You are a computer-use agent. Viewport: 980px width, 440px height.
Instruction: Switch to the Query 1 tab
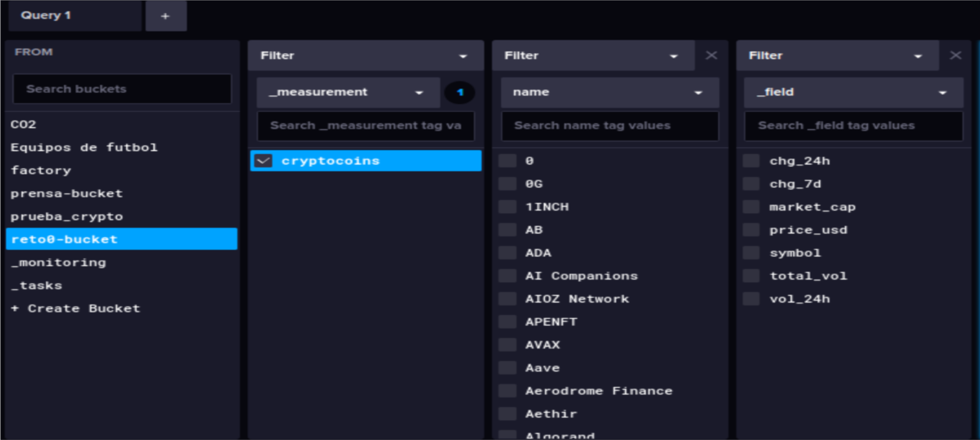[75, 16]
